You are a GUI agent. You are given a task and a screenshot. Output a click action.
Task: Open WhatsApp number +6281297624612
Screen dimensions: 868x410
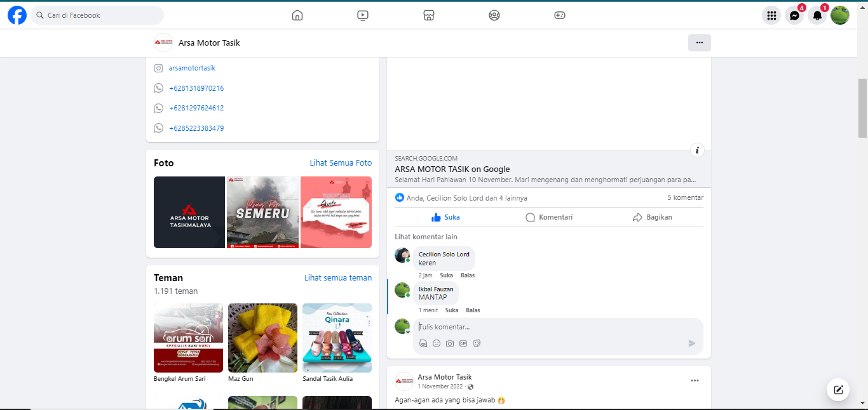(196, 108)
